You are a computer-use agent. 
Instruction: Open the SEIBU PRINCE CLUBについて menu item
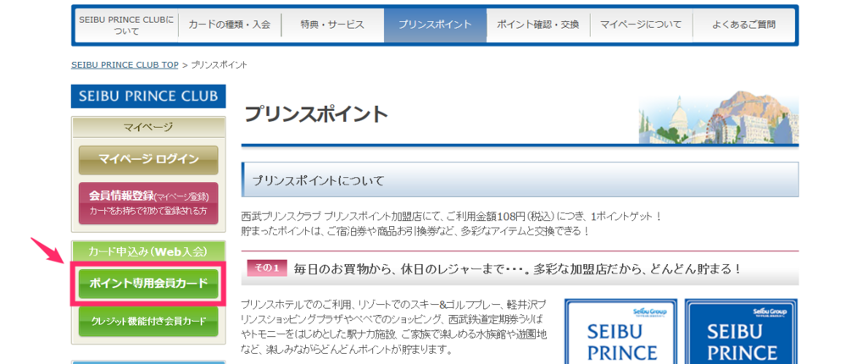click(127, 25)
